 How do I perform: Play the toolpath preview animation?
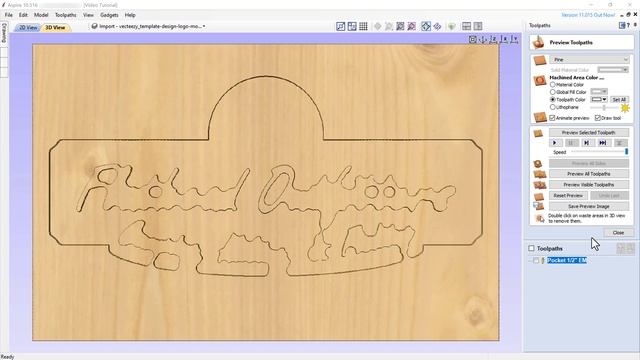click(555, 143)
